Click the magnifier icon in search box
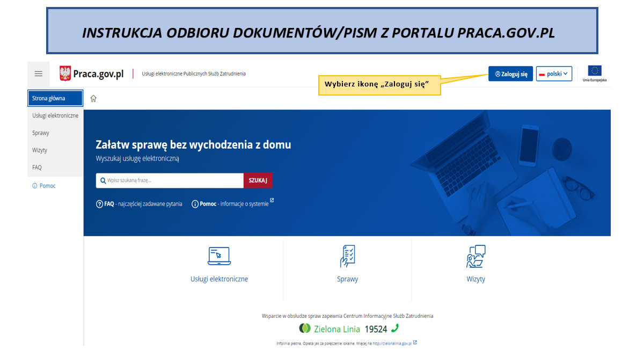644x349 pixels. pos(103,180)
